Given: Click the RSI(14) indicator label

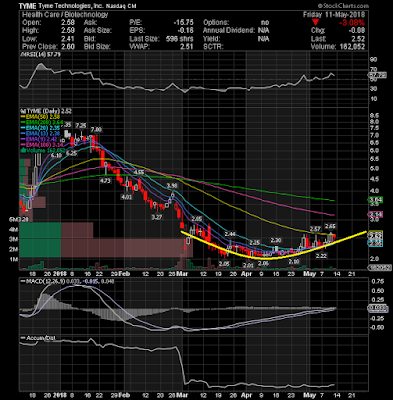Looking at the screenshot, I should point(40,54).
